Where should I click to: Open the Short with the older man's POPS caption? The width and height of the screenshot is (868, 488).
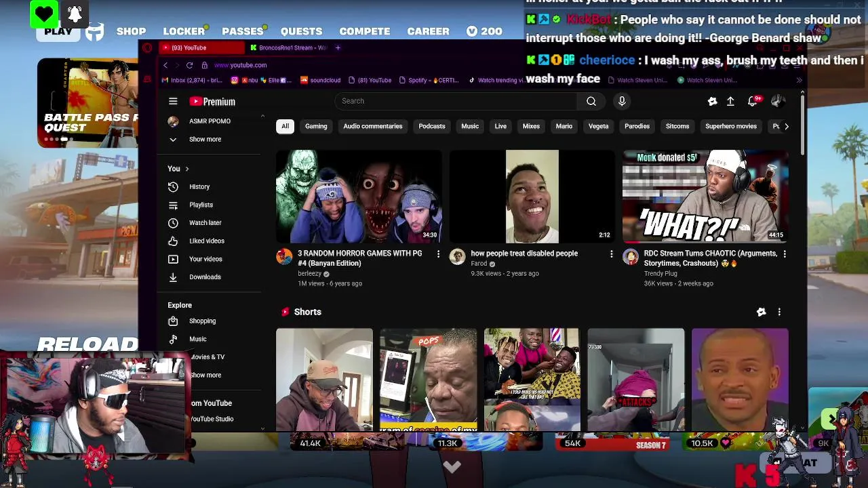[429, 380]
